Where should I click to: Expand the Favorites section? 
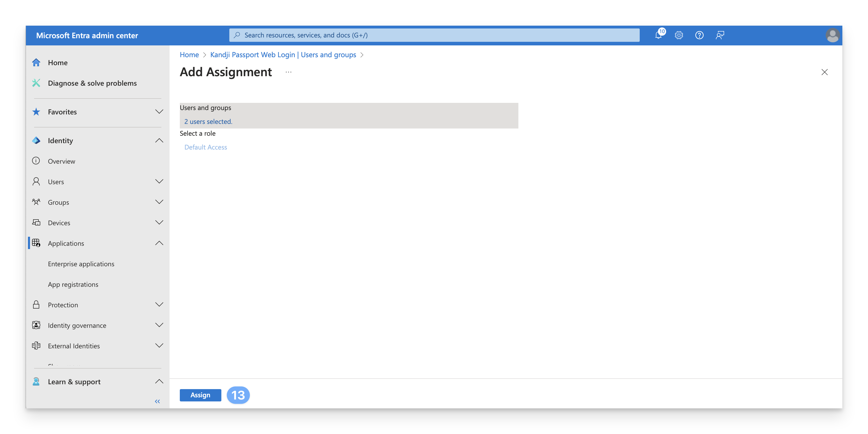pos(159,112)
